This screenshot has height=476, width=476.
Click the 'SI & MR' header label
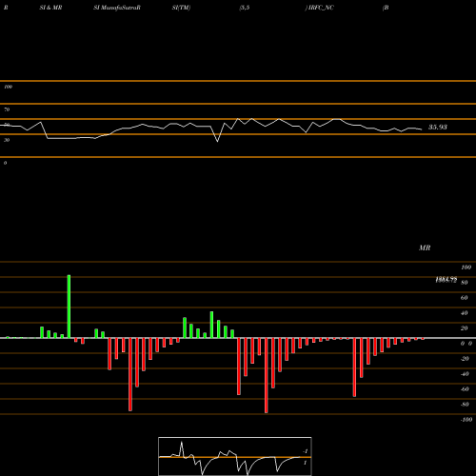click(50, 8)
